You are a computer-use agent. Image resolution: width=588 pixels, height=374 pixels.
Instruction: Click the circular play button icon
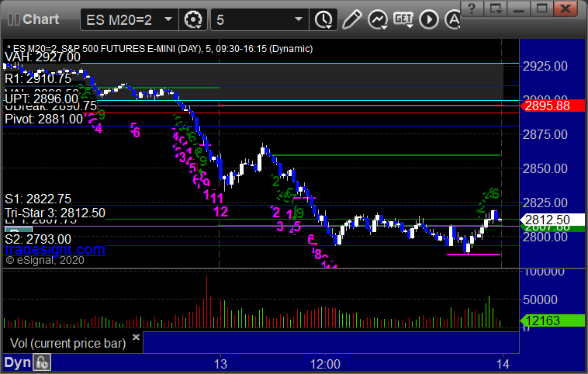pyautogui.click(x=429, y=19)
